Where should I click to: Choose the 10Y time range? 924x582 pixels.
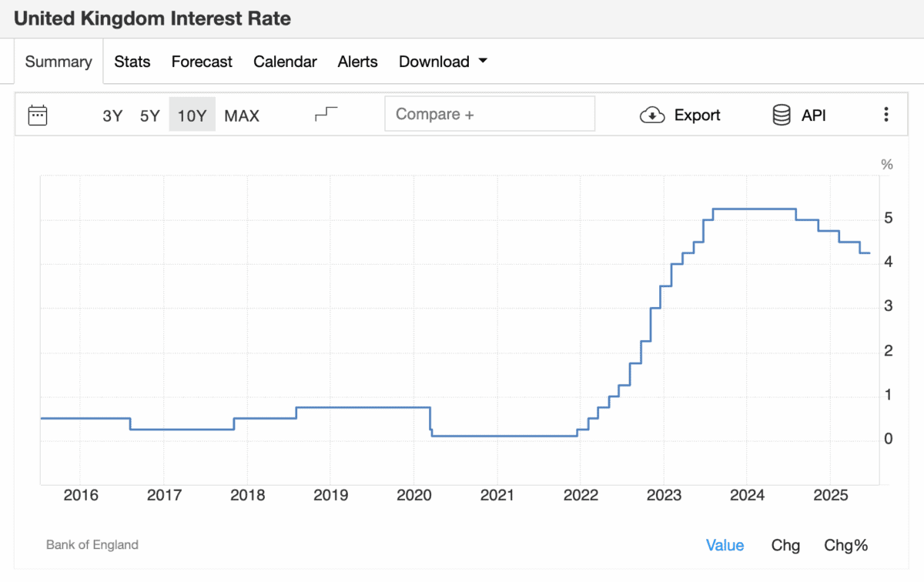click(192, 116)
